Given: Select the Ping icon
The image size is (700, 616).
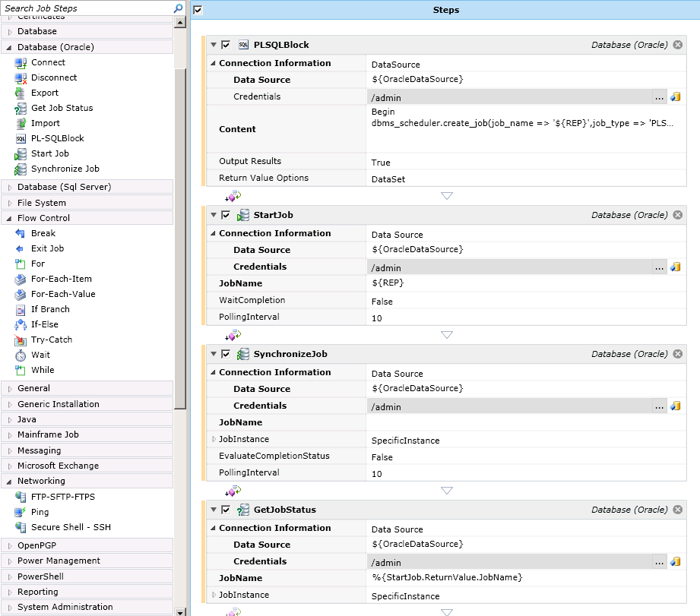Looking at the screenshot, I should [x=21, y=512].
